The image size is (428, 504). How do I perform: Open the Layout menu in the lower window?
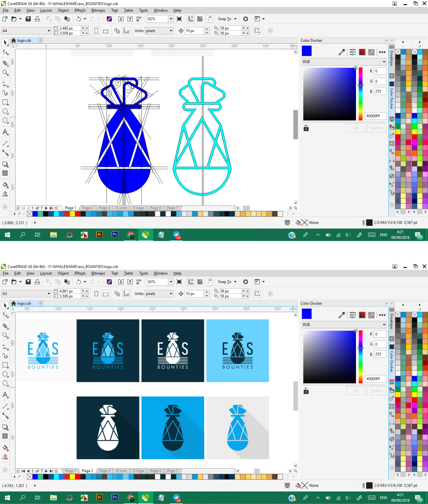[x=46, y=273]
